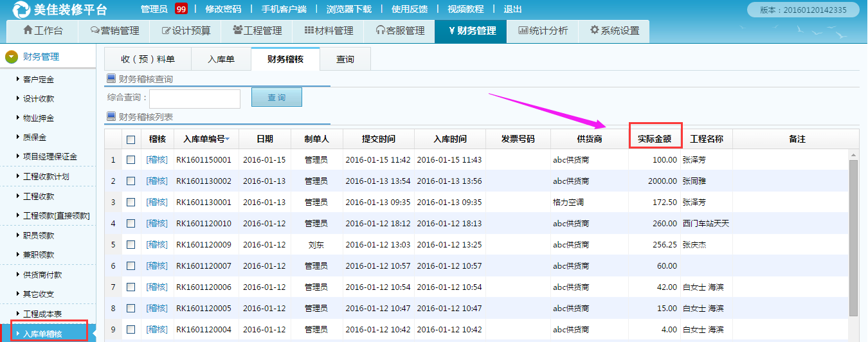Image resolution: width=868 pixels, height=342 pixels.
Task: Open the 系统设置 gear module
Action: tap(614, 31)
